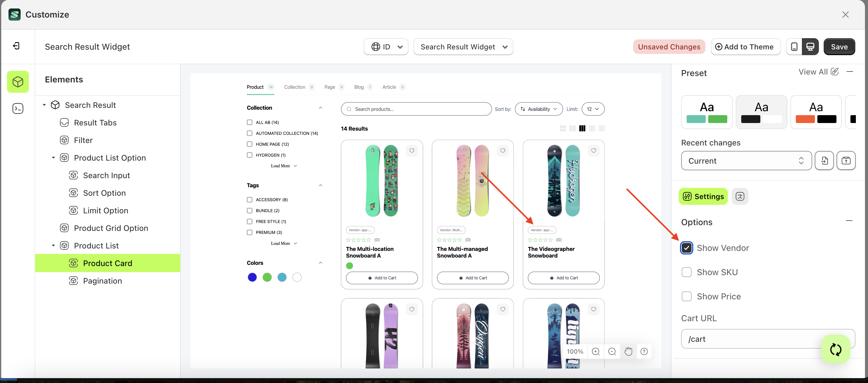Click Add to Theme
868x383 pixels.
tap(746, 46)
